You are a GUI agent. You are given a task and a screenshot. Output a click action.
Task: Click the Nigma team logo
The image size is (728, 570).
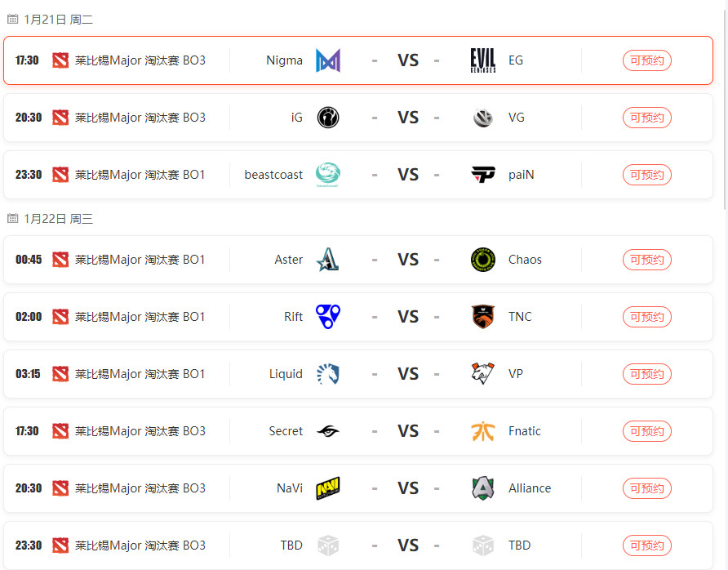click(329, 60)
